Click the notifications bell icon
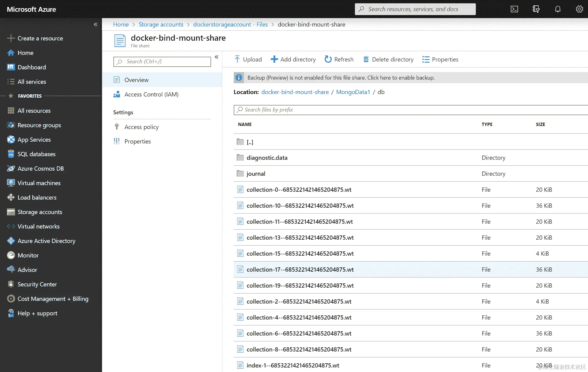Viewport: 588px width, 372px height. pyautogui.click(x=558, y=9)
